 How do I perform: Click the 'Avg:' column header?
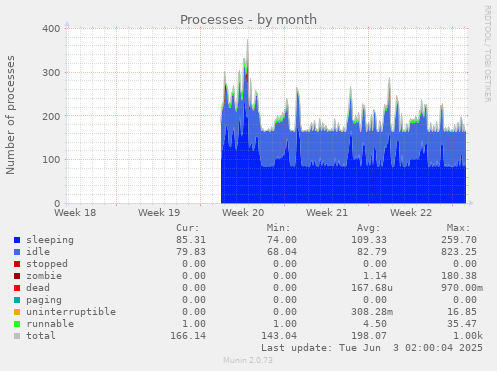coord(368,228)
